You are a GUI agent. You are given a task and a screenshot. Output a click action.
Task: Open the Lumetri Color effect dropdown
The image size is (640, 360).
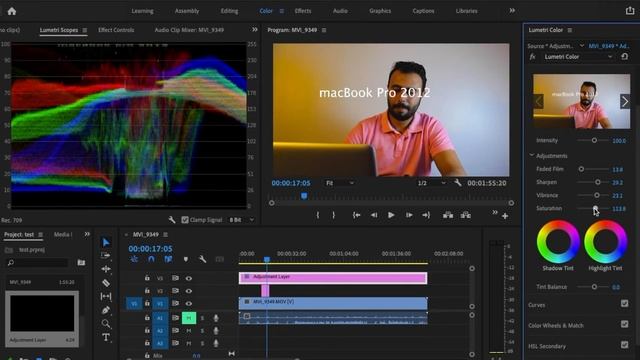(578, 57)
